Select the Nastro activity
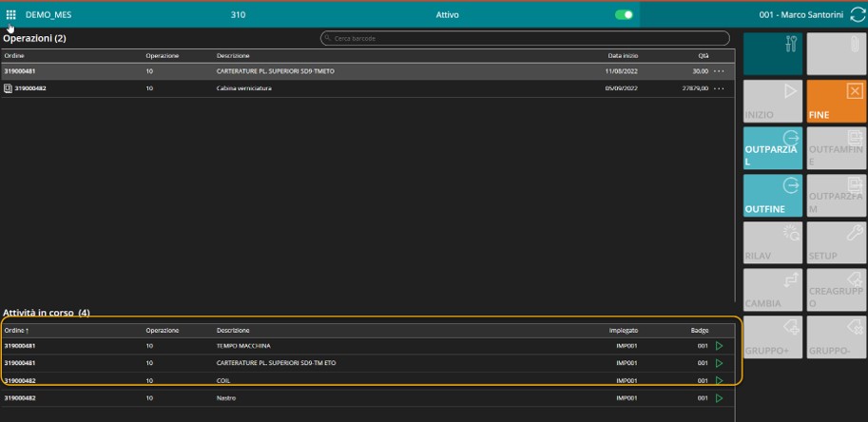The width and height of the screenshot is (868, 422). 368,398
